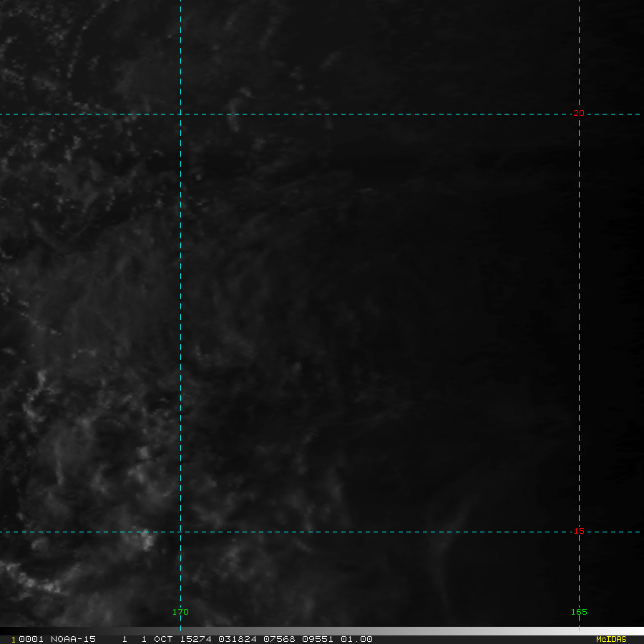Click intersection of 165 meridian and 15 parallel
This screenshot has width=644, height=644.
tap(579, 532)
